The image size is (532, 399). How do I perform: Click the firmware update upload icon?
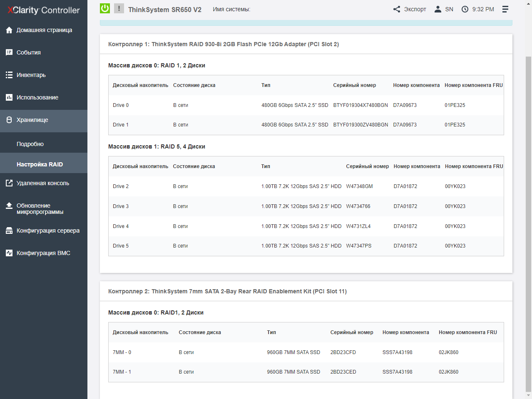[9, 206]
